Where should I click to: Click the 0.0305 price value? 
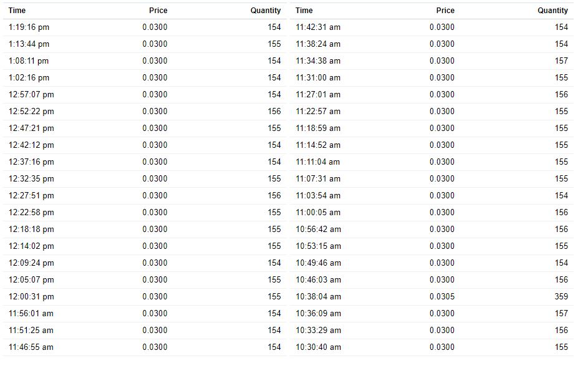[x=442, y=297]
